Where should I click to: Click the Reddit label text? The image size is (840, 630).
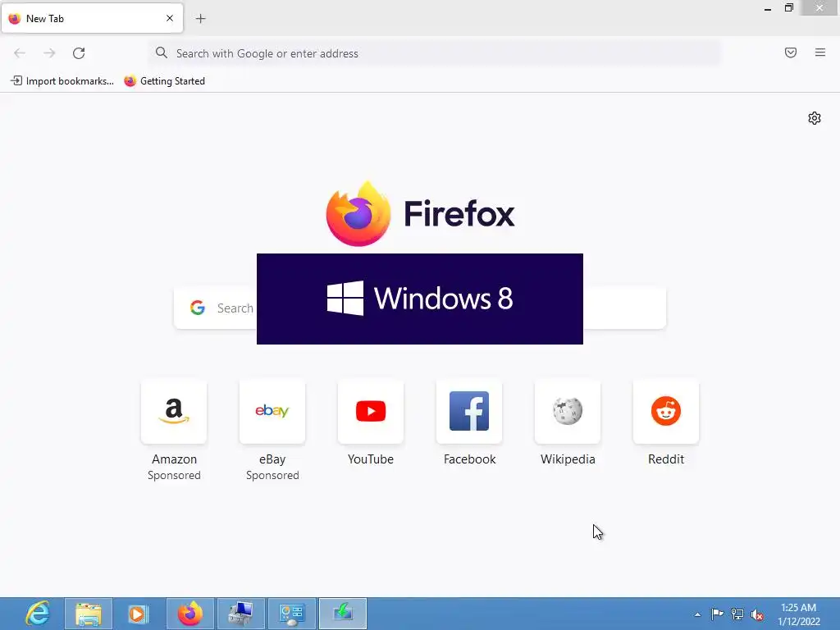tap(666, 459)
